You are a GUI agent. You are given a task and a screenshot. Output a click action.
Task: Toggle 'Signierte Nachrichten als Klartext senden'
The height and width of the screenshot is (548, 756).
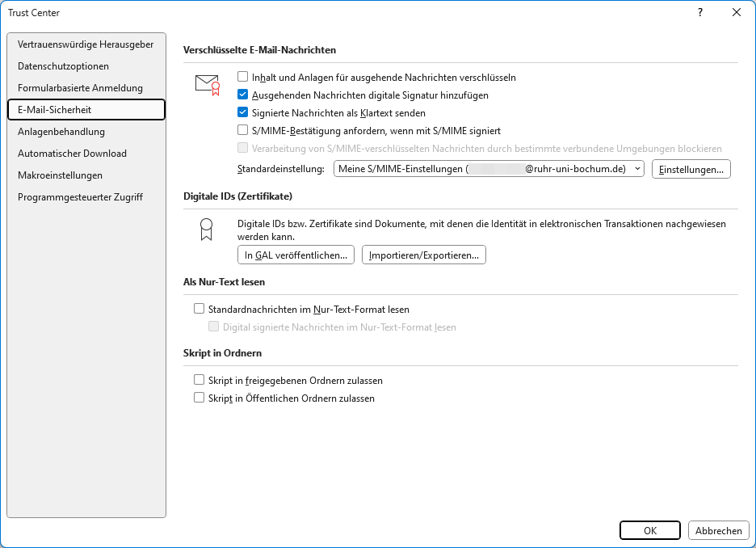242,113
